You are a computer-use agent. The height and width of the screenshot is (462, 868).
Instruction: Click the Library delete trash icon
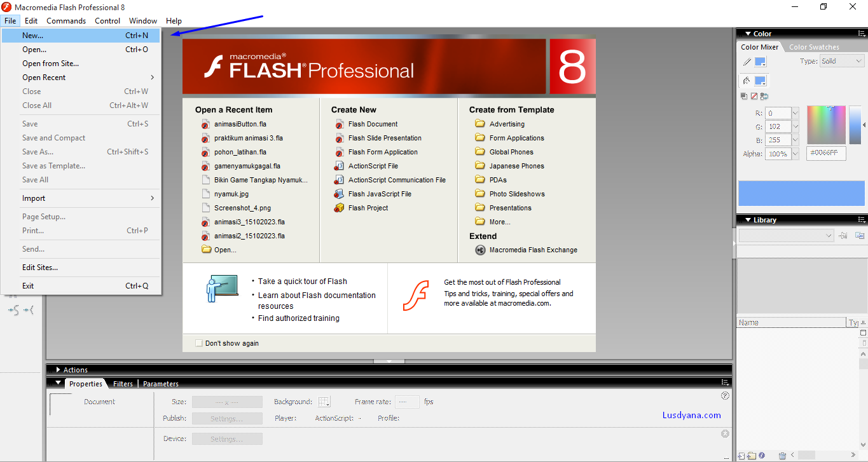pyautogui.click(x=783, y=455)
